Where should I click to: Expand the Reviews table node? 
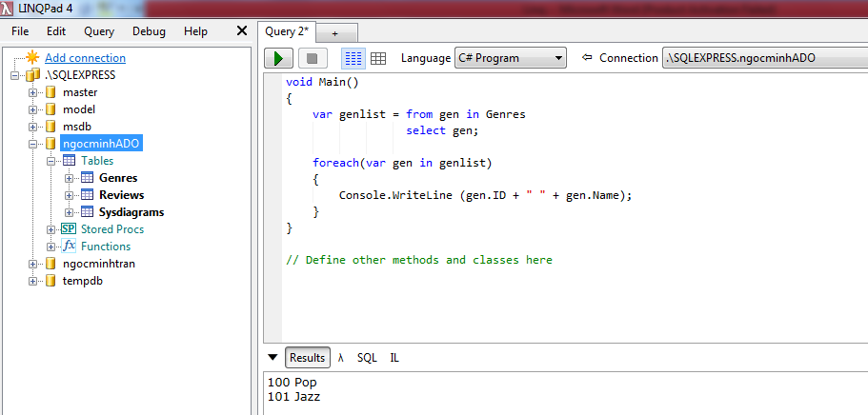tap(69, 195)
